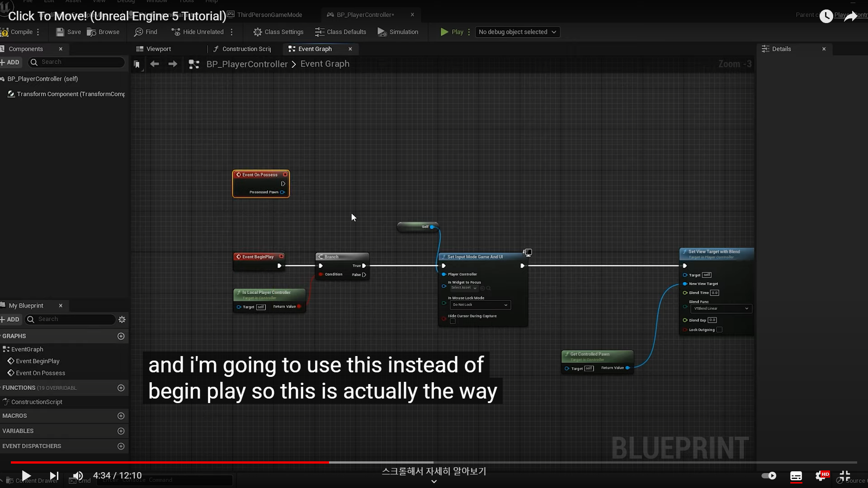Open debug object selection dropdown

pos(517,32)
